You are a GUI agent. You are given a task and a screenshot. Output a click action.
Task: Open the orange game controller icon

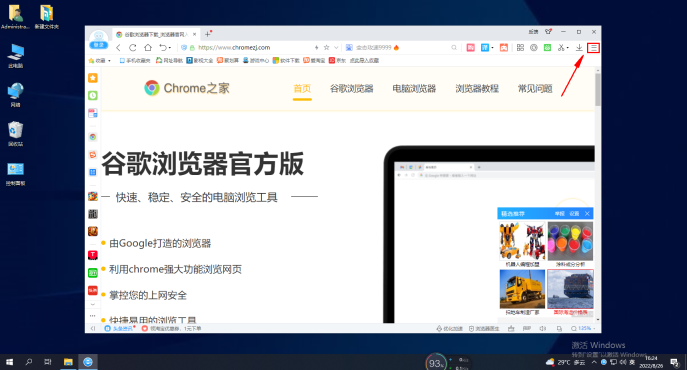[x=504, y=48]
